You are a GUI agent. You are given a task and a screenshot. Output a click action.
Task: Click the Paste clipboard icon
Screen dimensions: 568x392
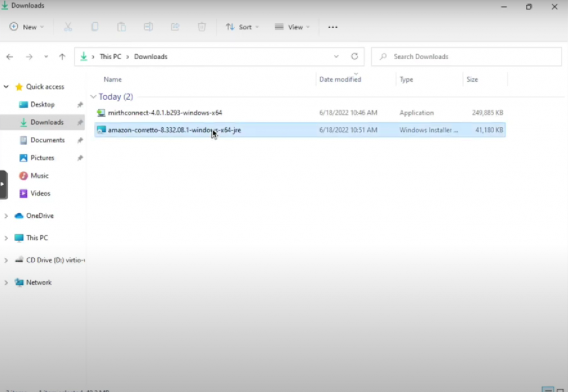pyautogui.click(x=121, y=27)
